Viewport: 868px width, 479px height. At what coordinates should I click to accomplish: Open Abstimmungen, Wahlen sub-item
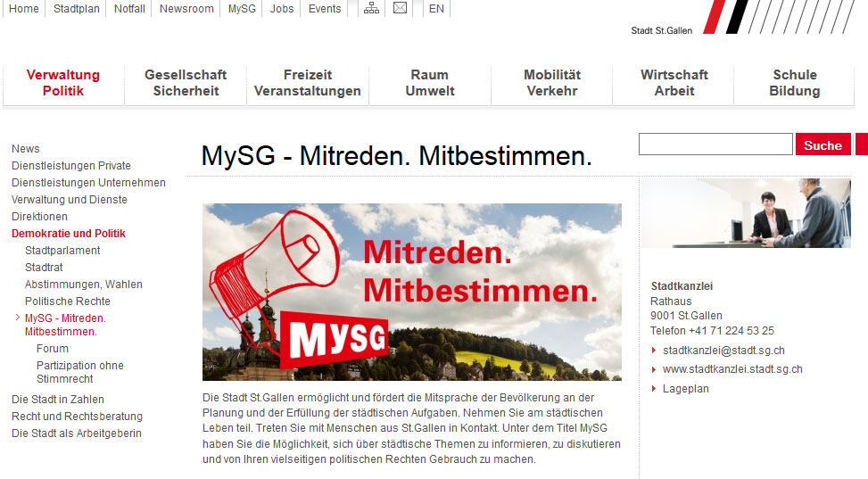pos(84,285)
